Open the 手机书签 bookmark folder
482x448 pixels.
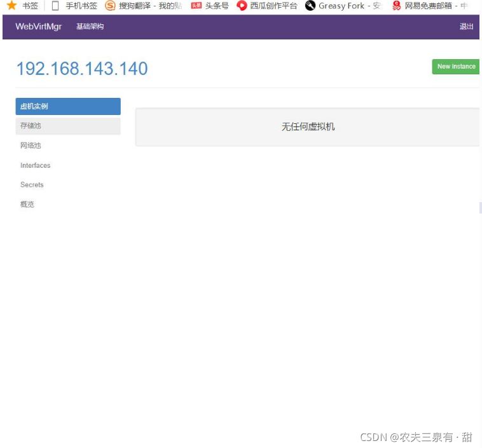point(74,6)
